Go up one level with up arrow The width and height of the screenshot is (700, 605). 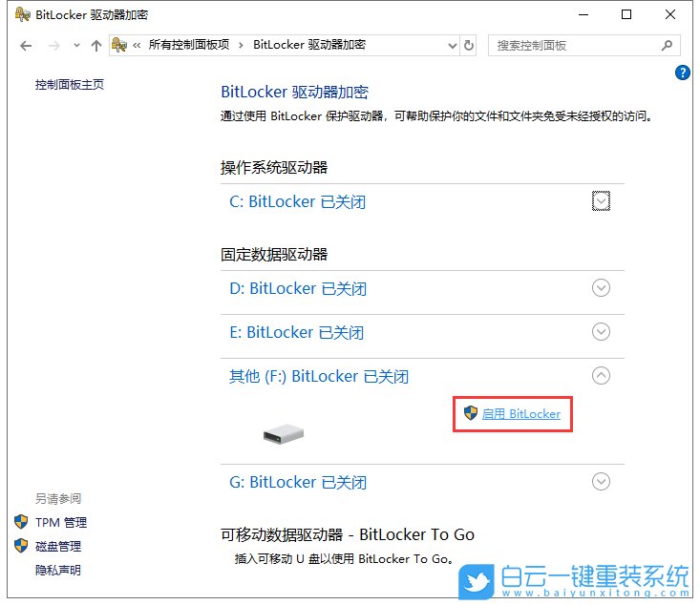point(96,46)
